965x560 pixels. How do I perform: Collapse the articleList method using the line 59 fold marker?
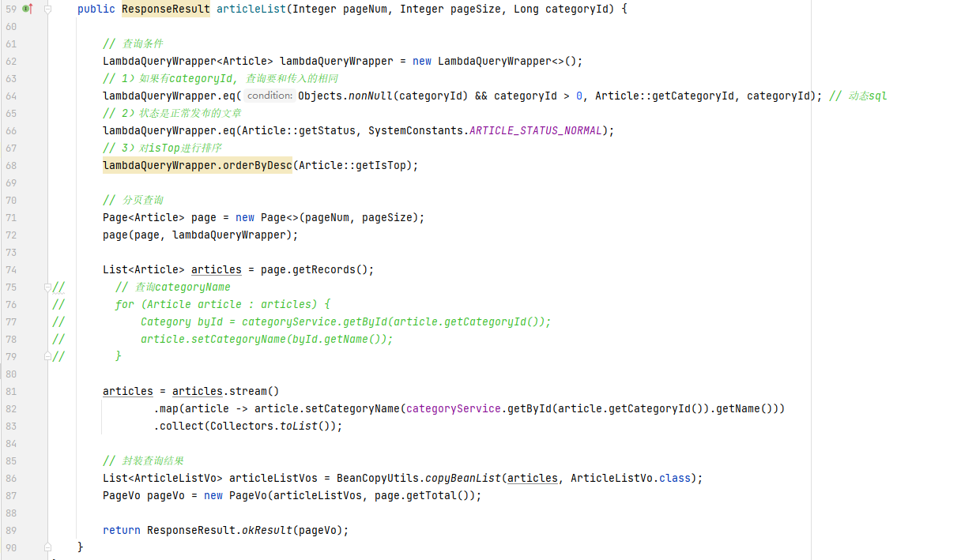point(48,9)
